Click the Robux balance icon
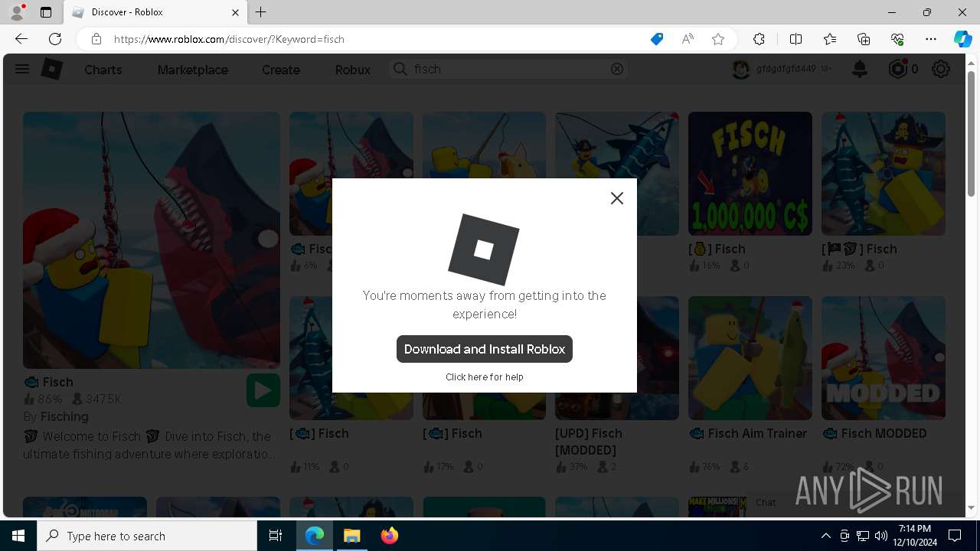This screenshot has height=551, width=980. (897, 69)
